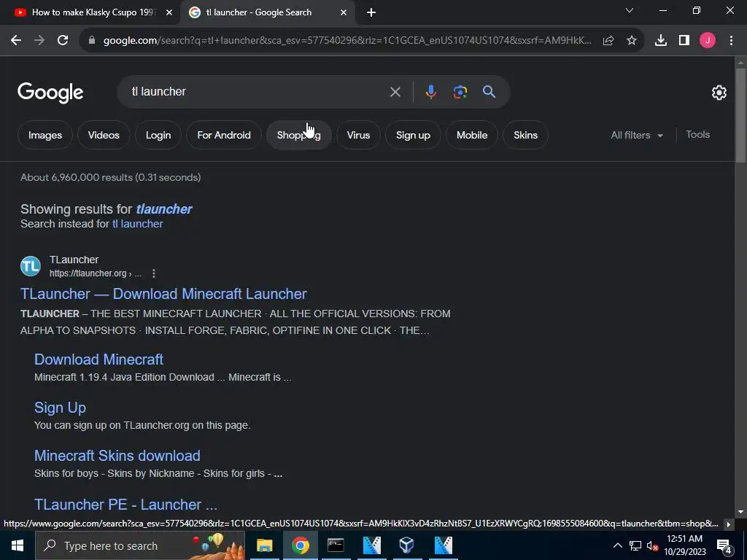This screenshot has height=560, width=747.
Task: Open the Command Prompt taskbar icon
Action: 336,545
